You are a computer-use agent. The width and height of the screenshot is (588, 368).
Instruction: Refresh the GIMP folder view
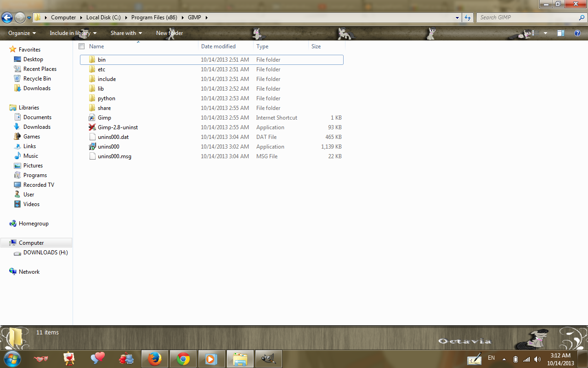[468, 17]
